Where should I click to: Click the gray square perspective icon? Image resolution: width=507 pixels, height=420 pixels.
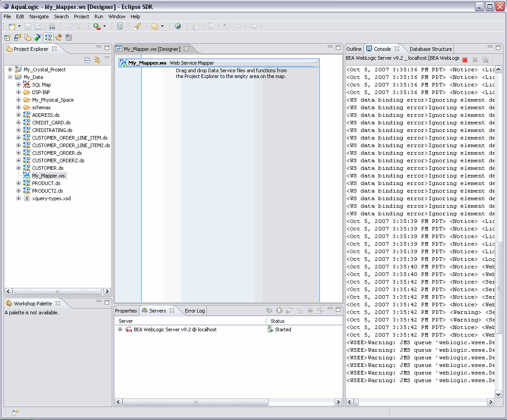tap(69, 37)
